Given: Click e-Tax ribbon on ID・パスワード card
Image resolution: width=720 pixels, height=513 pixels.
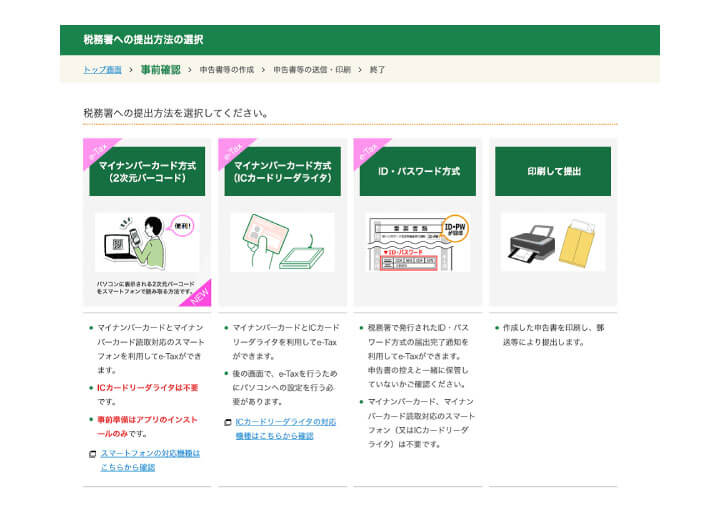Looking at the screenshot, I should click(x=369, y=151).
